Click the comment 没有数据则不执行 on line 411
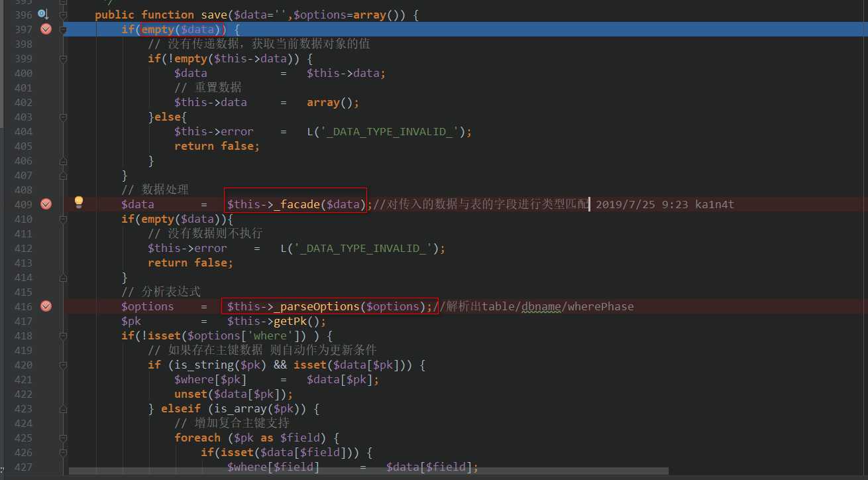 click(215, 233)
